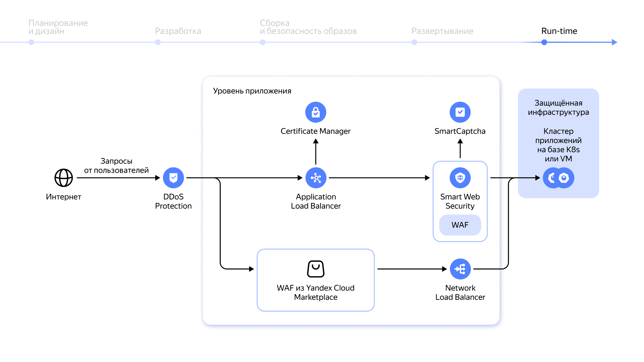644x362 pixels.
Task: Click the Планирование и дизайн timeline dot
Action: pyautogui.click(x=31, y=42)
